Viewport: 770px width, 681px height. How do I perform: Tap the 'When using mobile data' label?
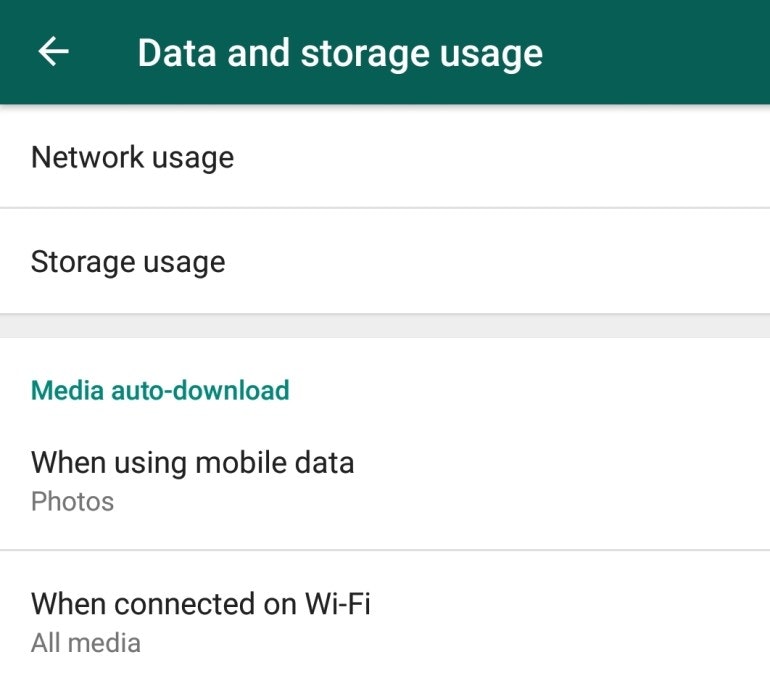(193, 463)
